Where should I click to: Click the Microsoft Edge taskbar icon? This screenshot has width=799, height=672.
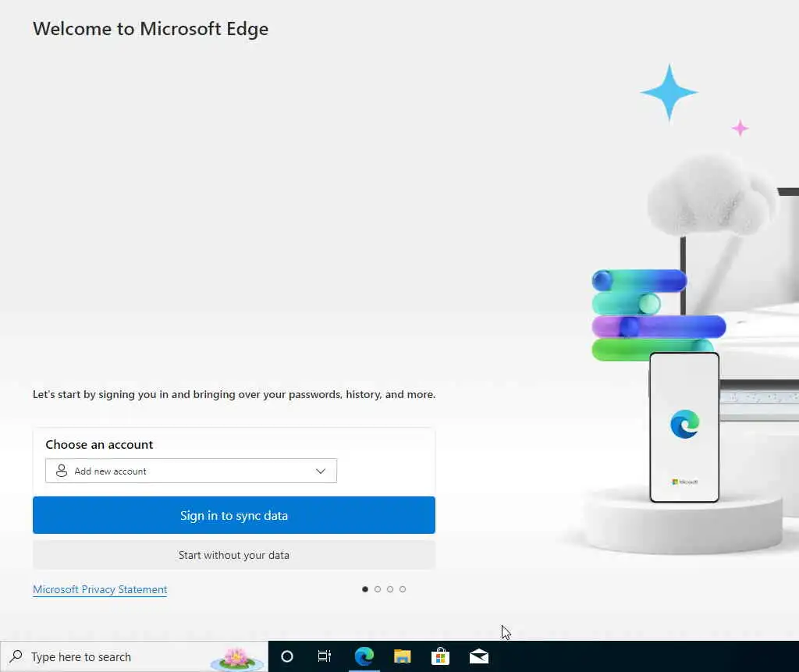364,656
